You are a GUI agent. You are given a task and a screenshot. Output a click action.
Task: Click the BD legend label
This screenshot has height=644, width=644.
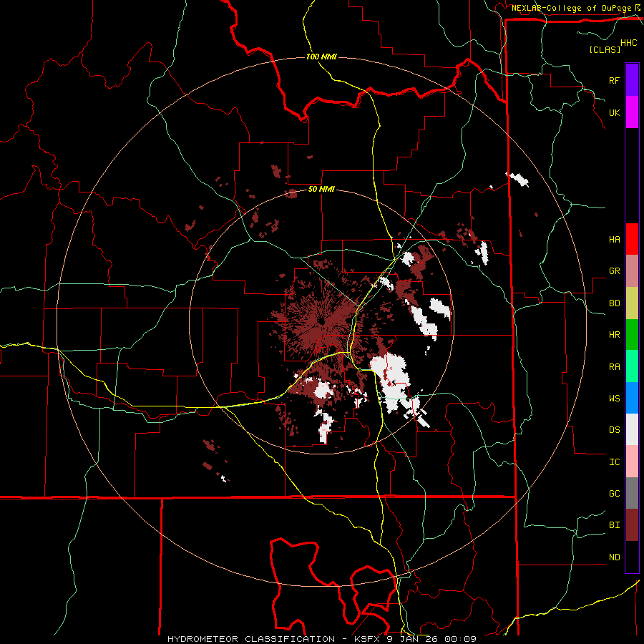pos(614,303)
